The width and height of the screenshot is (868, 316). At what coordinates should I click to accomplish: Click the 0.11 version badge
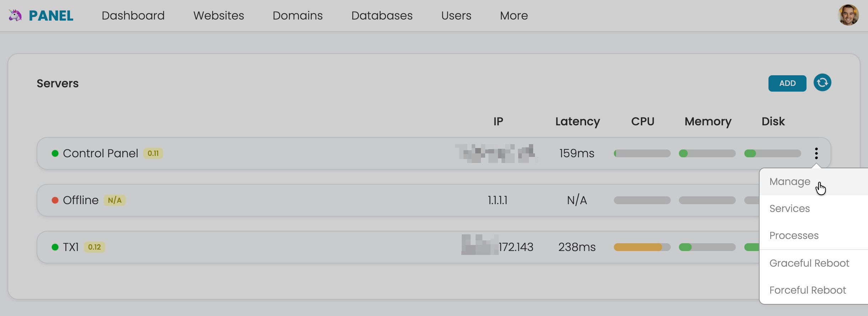[x=153, y=153]
